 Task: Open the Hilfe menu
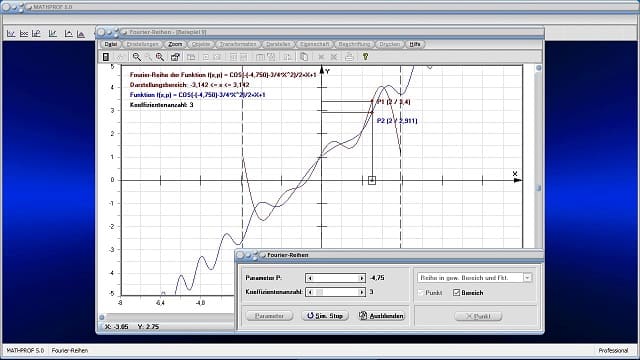pos(415,44)
